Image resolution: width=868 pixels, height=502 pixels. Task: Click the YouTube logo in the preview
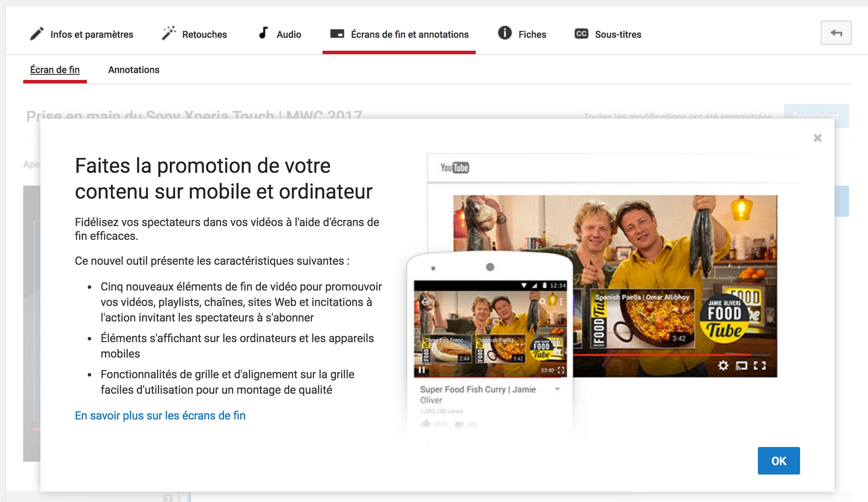(454, 168)
